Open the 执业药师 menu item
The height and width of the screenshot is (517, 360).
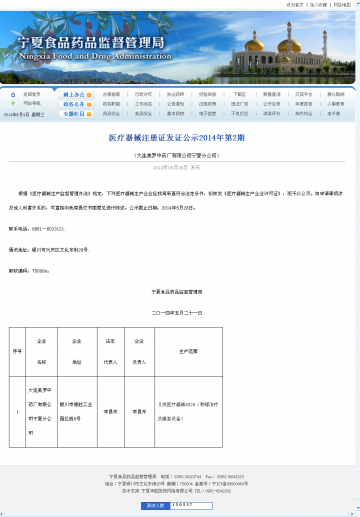click(175, 94)
